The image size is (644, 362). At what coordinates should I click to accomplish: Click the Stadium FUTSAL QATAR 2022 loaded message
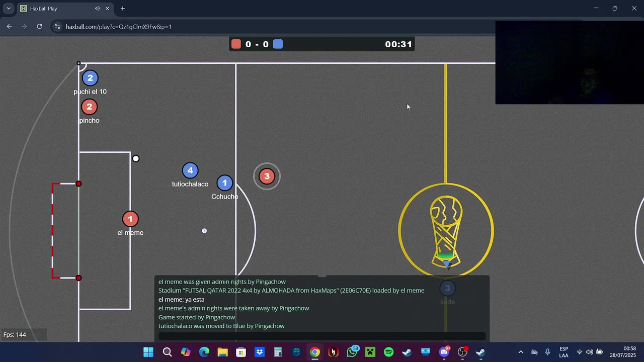(x=291, y=291)
